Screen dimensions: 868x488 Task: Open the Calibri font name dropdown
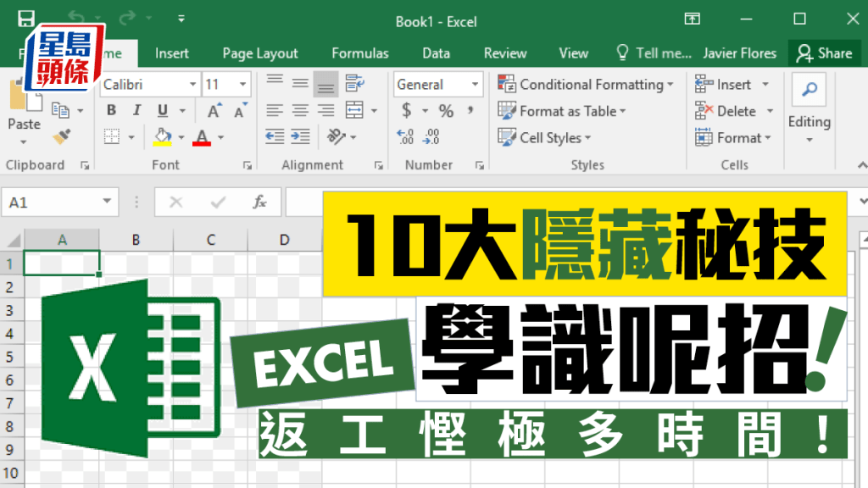pos(193,84)
